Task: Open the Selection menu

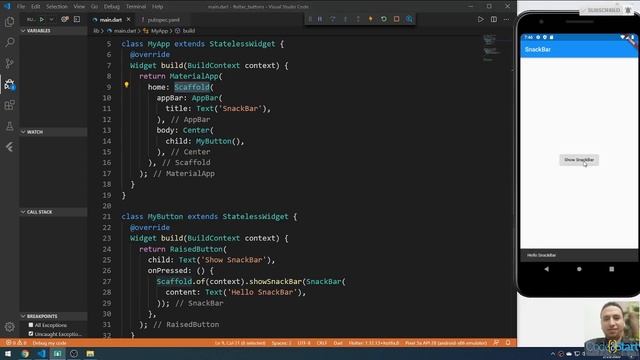Action: coord(56,7)
